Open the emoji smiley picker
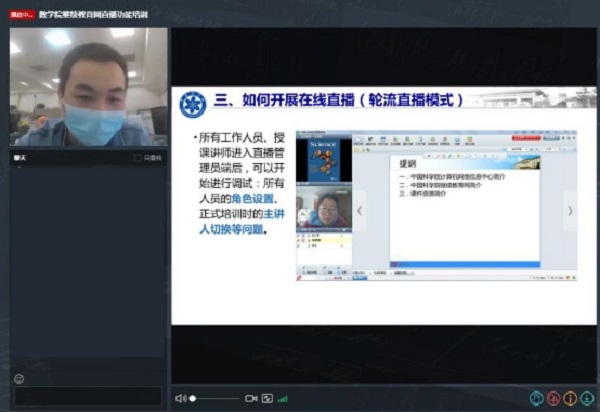600x412 pixels. 19,378
